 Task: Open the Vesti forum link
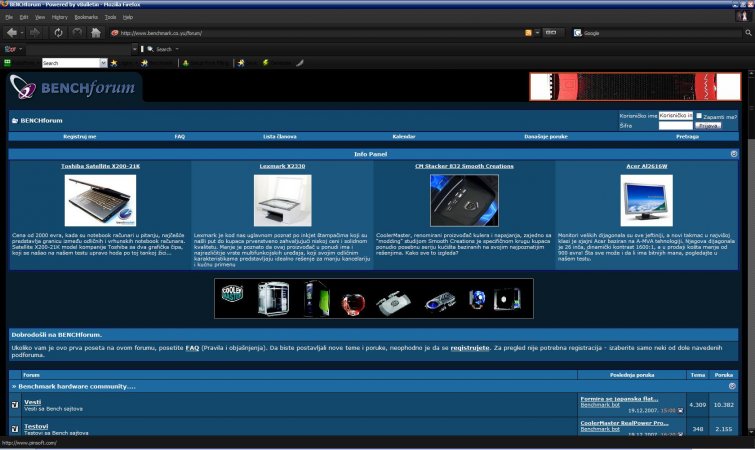click(x=32, y=402)
